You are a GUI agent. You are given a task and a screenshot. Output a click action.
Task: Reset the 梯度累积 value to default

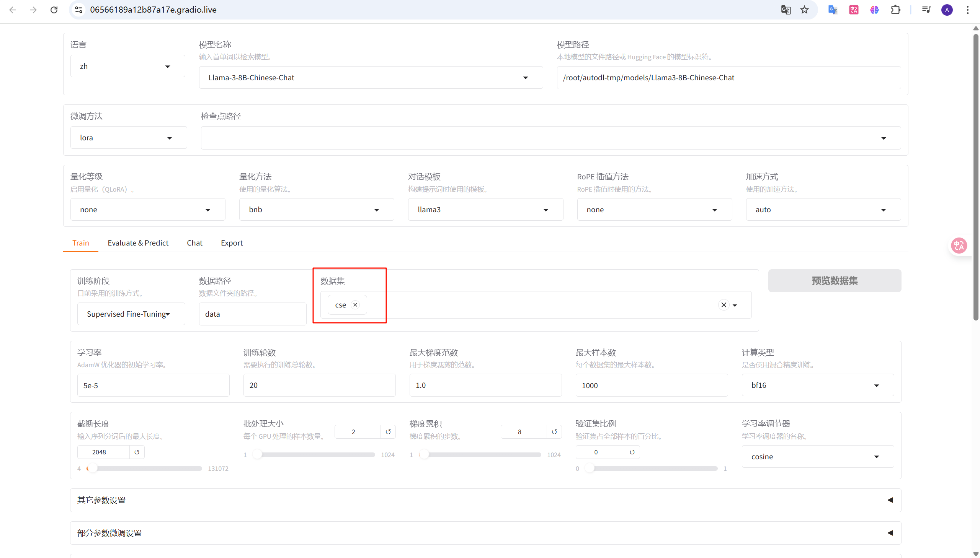(554, 432)
